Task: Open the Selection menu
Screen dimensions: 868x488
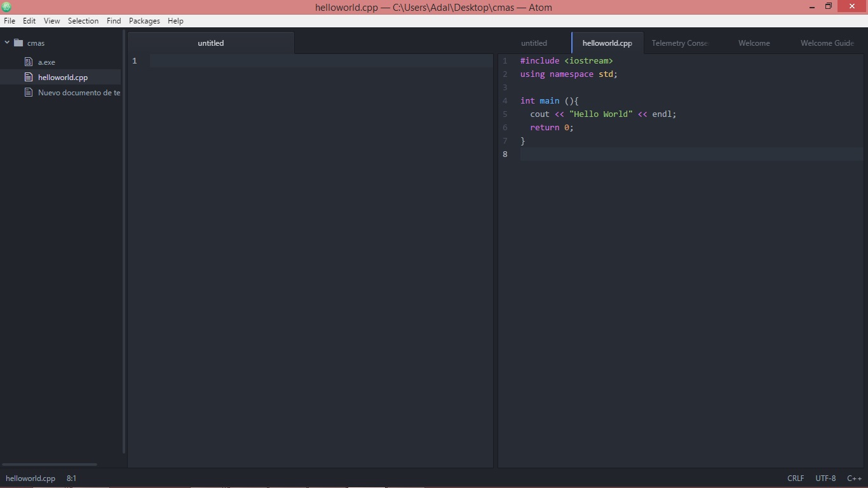Action: (x=83, y=21)
